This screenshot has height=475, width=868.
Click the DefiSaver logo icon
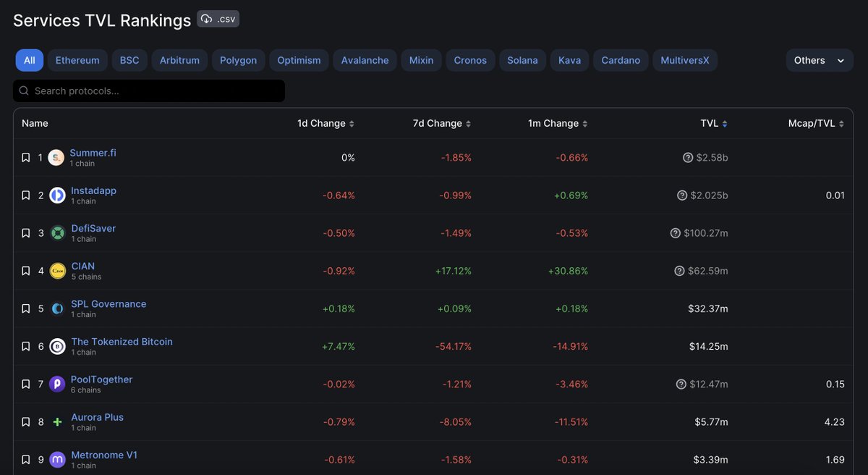[57, 233]
